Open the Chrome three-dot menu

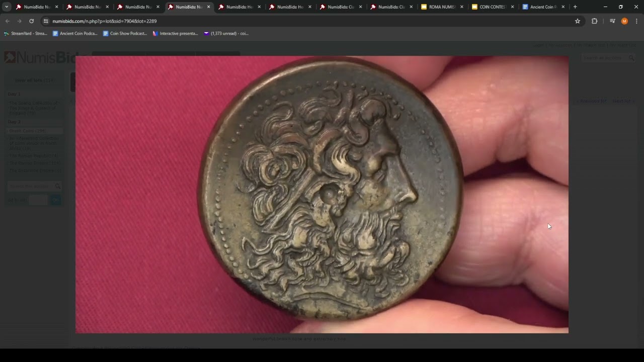(x=636, y=21)
